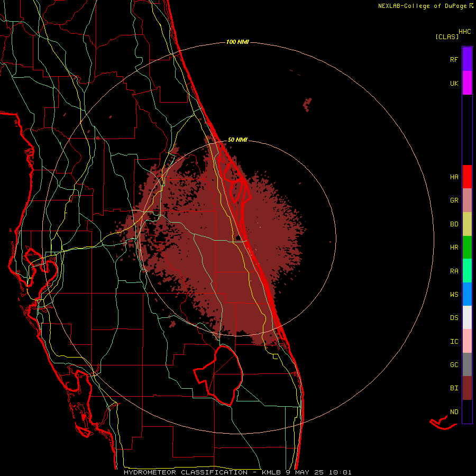Click the GC legend label
Viewport: 476px width, 476px height.
[454, 365]
